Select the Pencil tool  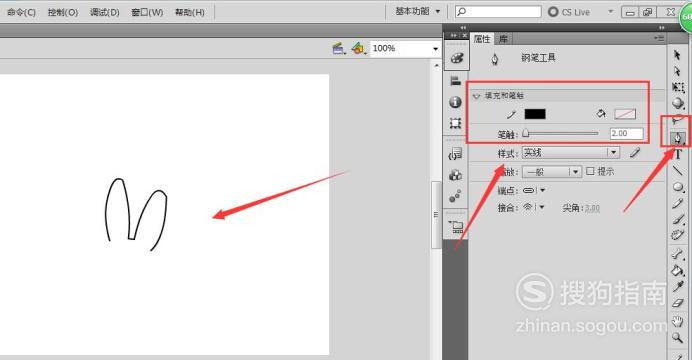click(677, 203)
